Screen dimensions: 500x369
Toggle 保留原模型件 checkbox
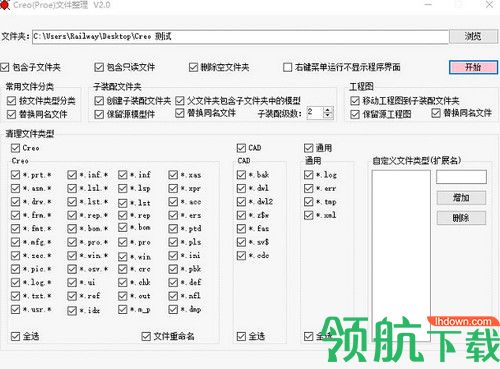tap(99, 114)
